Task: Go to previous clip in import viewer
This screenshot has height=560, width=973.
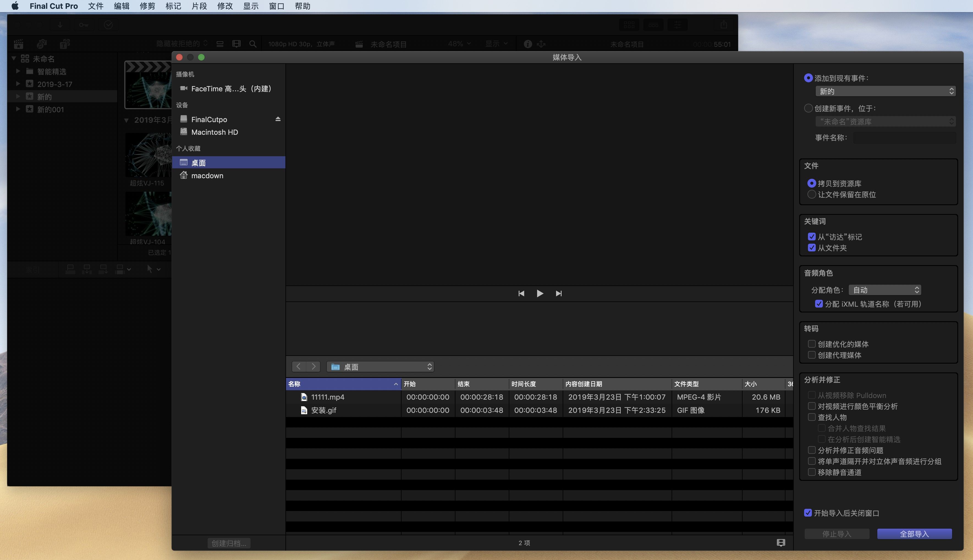Action: pyautogui.click(x=521, y=293)
